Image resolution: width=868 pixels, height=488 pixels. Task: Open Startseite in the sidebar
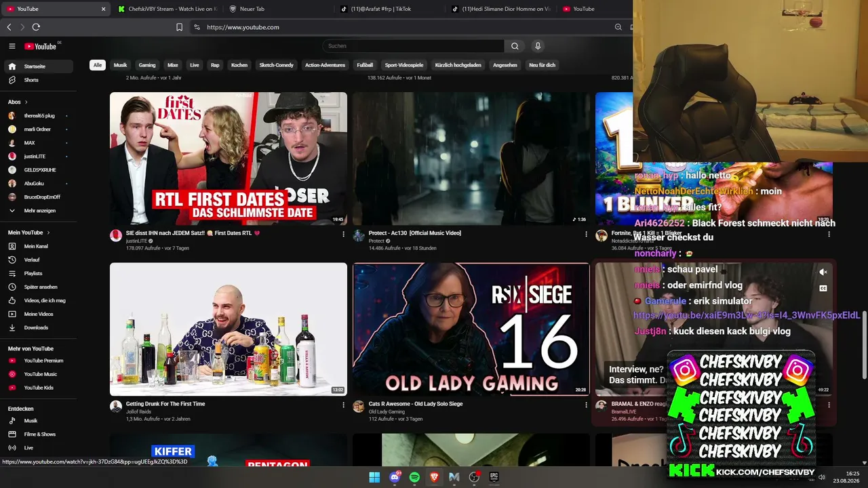point(39,66)
